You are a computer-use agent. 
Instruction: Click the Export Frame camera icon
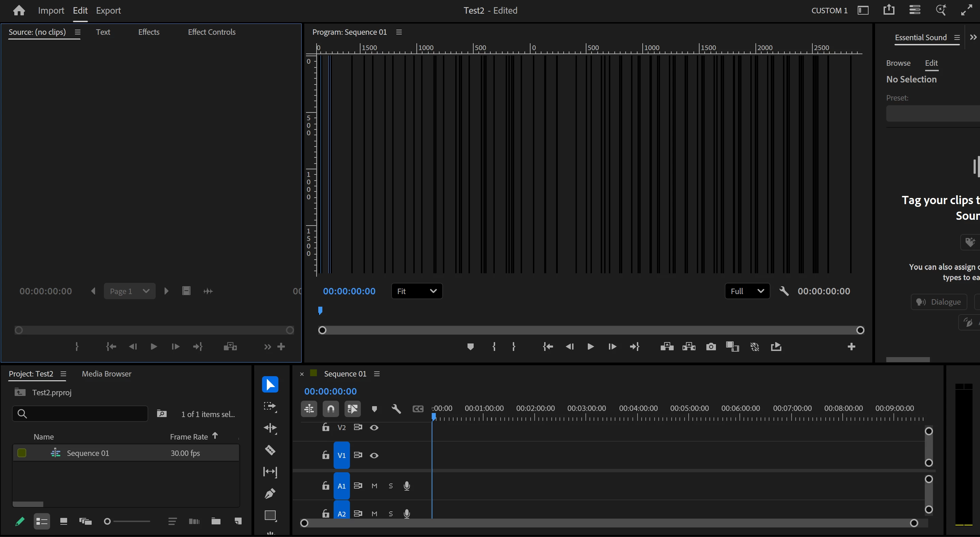pos(711,347)
